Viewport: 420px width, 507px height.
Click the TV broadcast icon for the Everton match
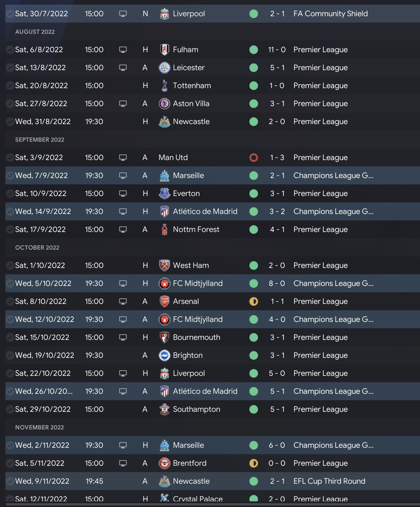click(x=123, y=194)
